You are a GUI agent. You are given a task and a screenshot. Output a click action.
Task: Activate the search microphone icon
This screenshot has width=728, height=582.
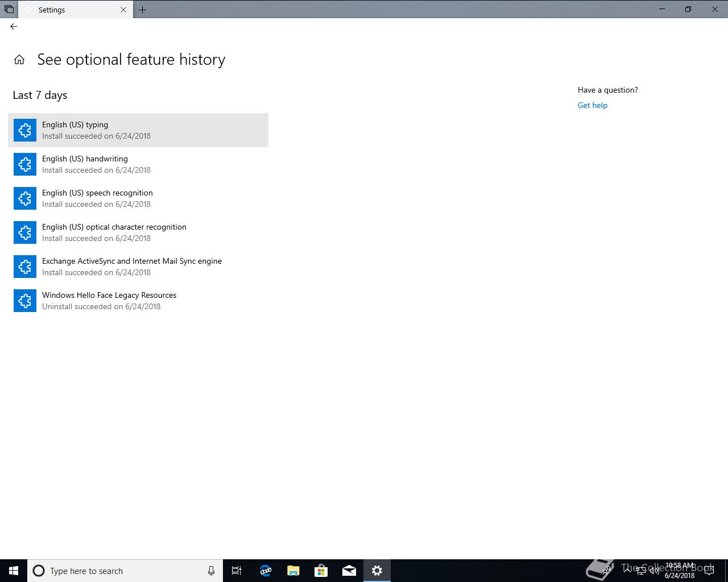click(x=211, y=571)
